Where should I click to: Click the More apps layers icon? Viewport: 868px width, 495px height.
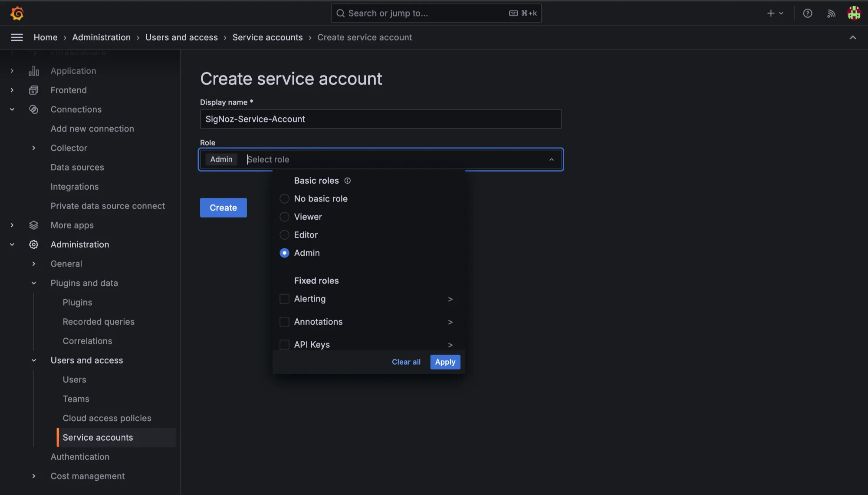34,225
